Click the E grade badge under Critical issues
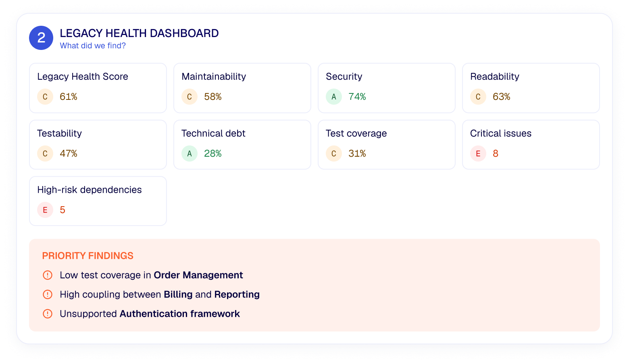Screen dimensions: 629x364 [x=478, y=153]
